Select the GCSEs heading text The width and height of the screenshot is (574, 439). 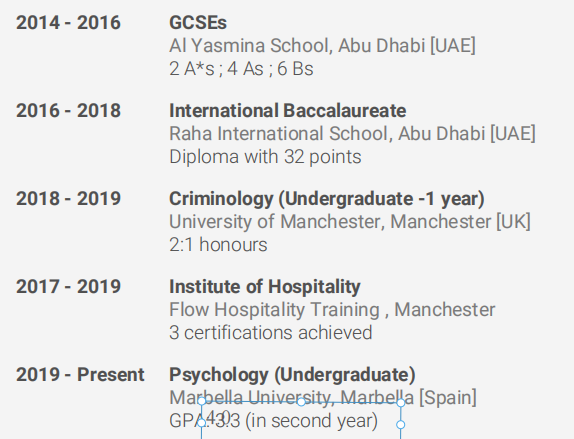click(198, 23)
